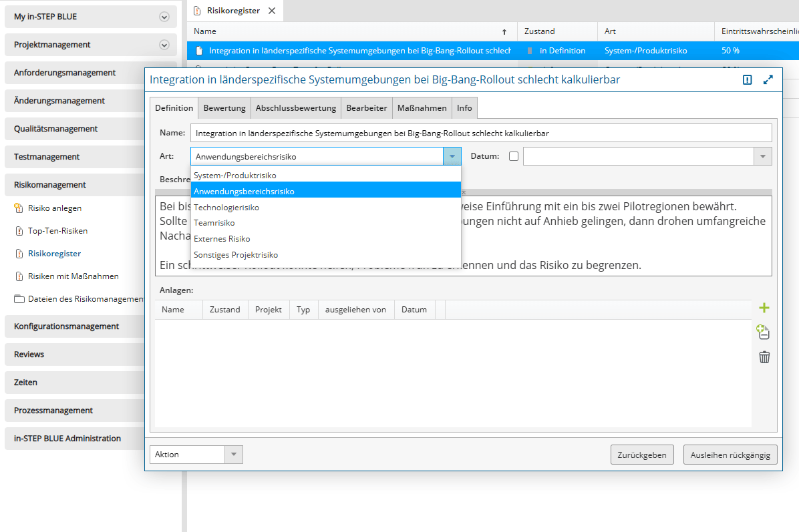Click the Zurückgeben button
Image resolution: width=799 pixels, height=532 pixels.
click(641, 455)
